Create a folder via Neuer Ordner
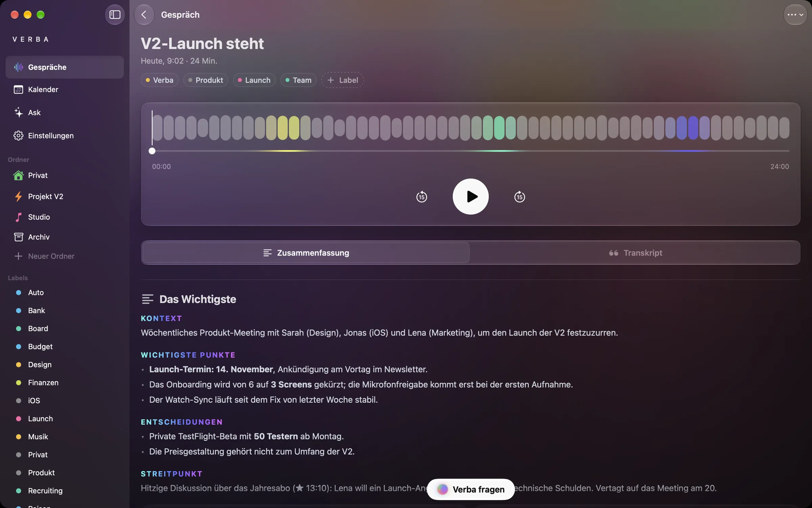 point(44,256)
